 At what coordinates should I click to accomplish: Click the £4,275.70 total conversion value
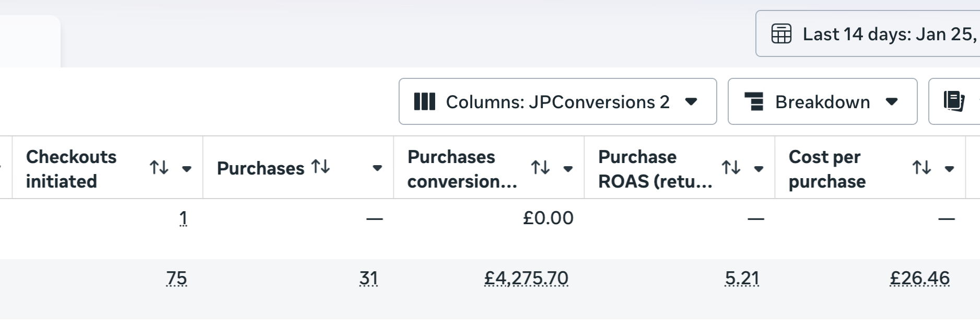pyautogui.click(x=526, y=279)
